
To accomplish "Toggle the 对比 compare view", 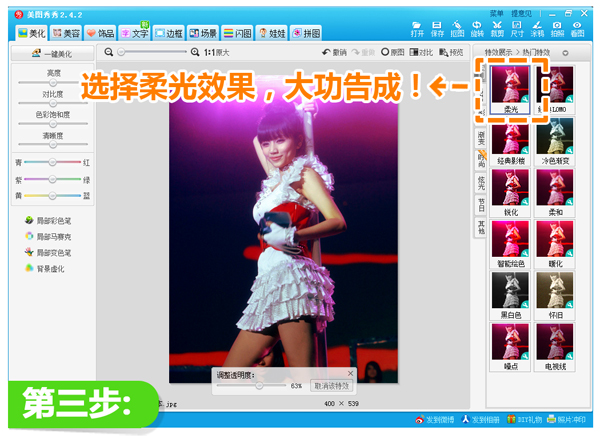I will (x=421, y=51).
